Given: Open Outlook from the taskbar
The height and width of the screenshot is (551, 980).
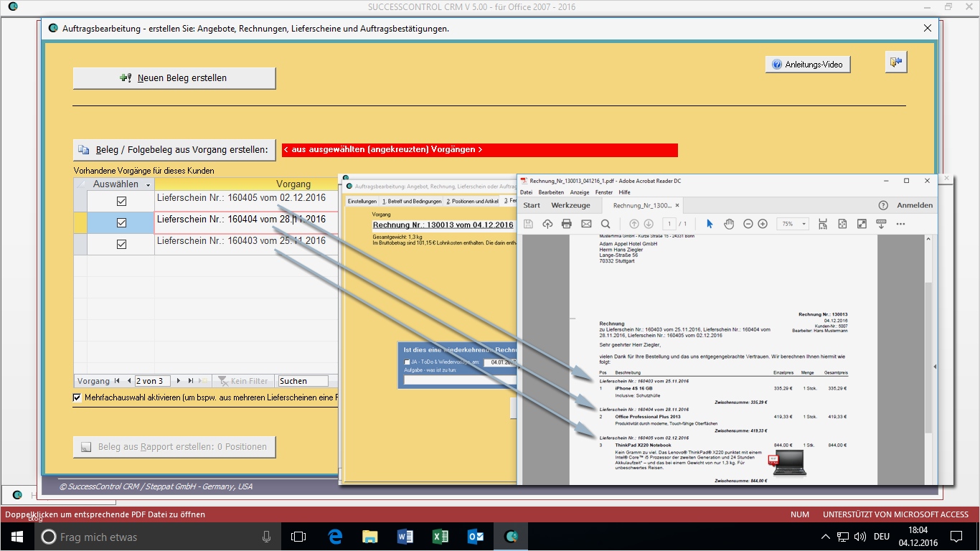Looking at the screenshot, I should pyautogui.click(x=475, y=536).
